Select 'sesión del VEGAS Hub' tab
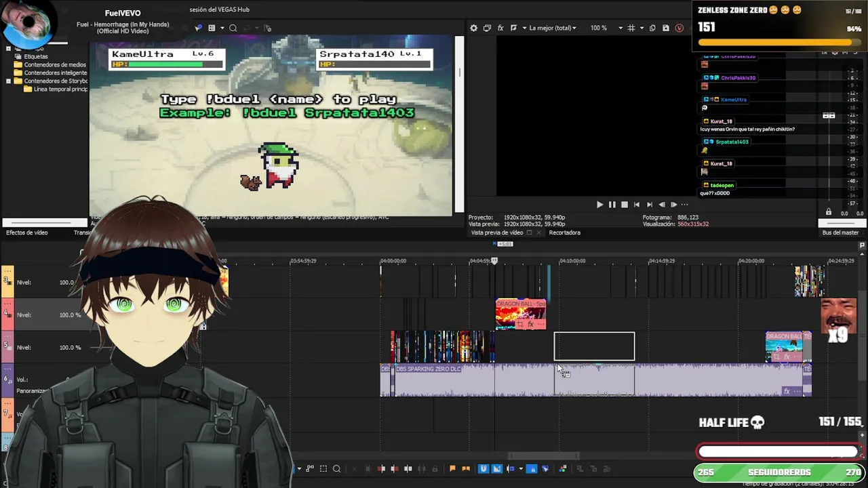868x488 pixels. point(220,9)
